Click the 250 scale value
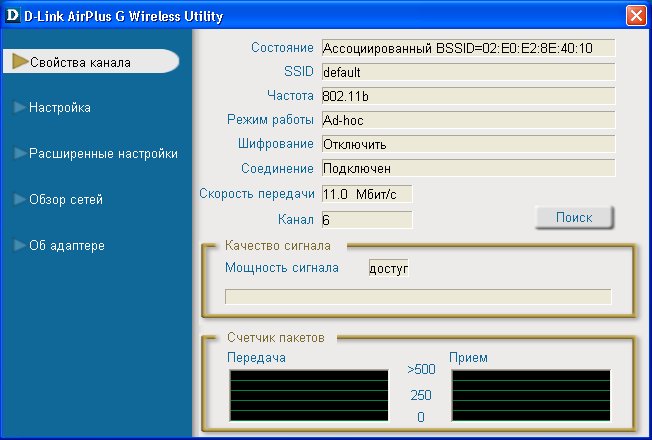Image resolution: width=652 pixels, height=440 pixels. (421, 395)
